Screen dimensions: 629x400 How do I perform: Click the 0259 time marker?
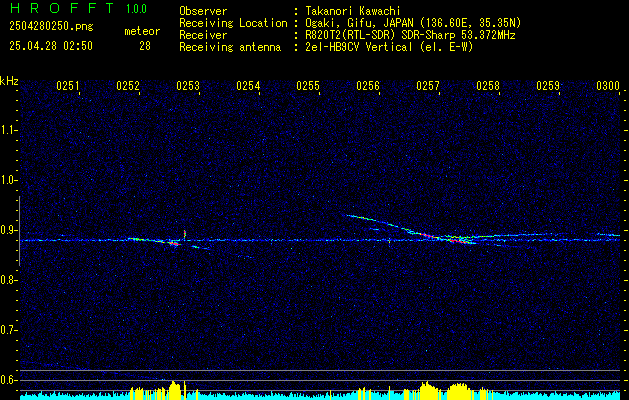(x=548, y=86)
